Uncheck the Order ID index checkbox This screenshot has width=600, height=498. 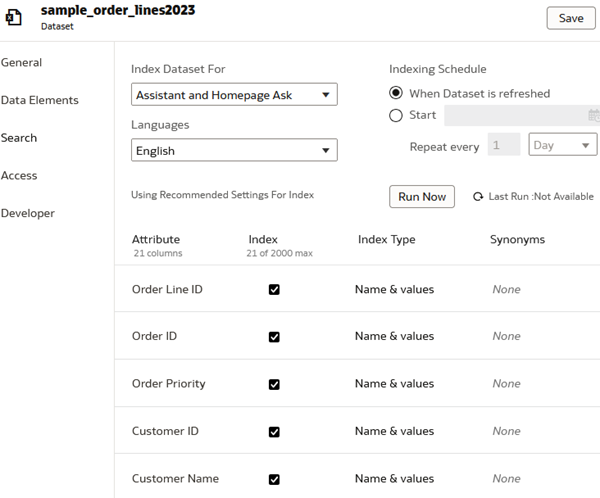click(274, 337)
